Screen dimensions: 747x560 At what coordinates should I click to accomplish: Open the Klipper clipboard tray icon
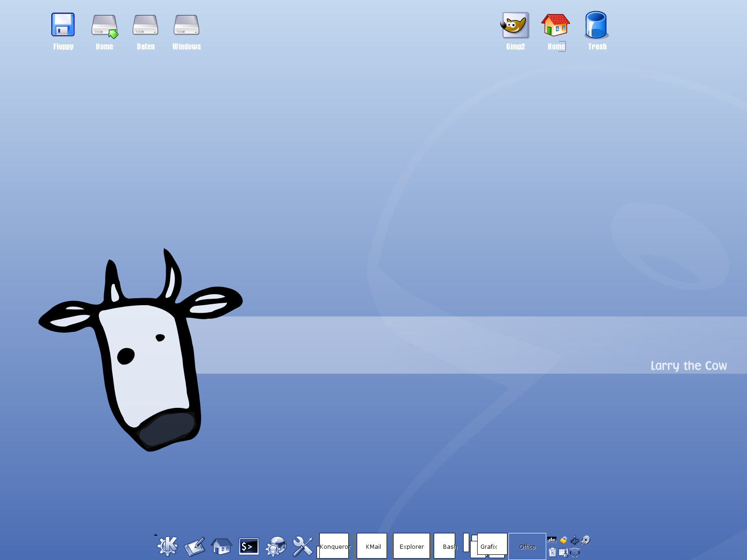(552, 553)
